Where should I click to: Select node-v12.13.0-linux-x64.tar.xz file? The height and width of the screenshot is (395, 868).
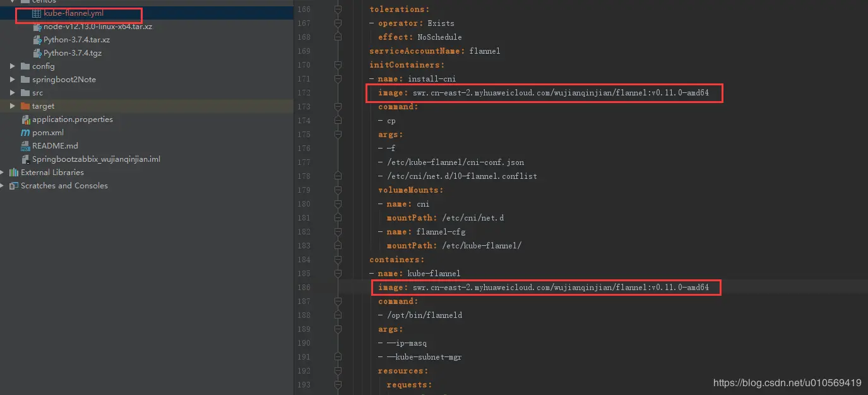pyautogui.click(x=98, y=27)
